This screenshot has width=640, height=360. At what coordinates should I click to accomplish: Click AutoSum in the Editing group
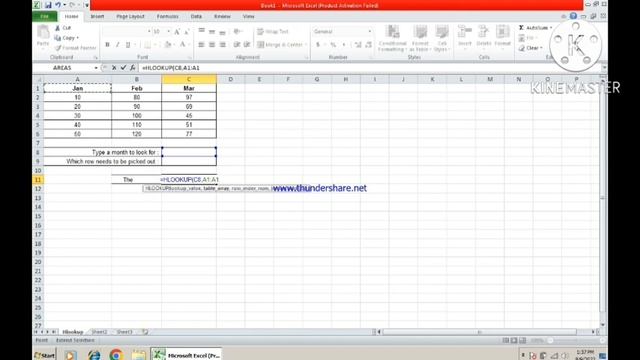534,28
